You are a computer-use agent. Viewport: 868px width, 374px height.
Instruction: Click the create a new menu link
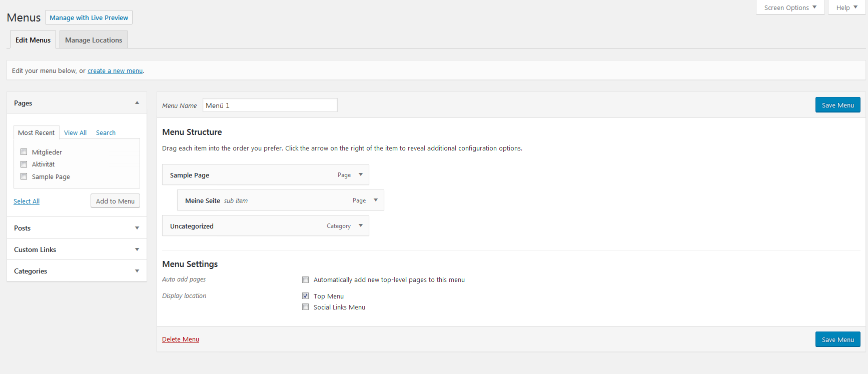[x=115, y=71]
